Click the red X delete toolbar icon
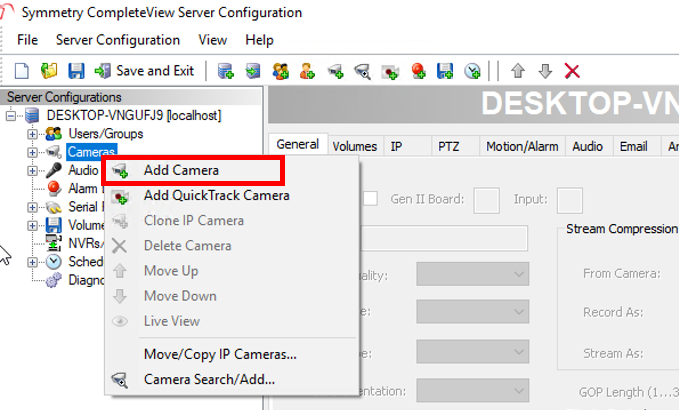Image resolution: width=679 pixels, height=410 pixels. tap(572, 71)
